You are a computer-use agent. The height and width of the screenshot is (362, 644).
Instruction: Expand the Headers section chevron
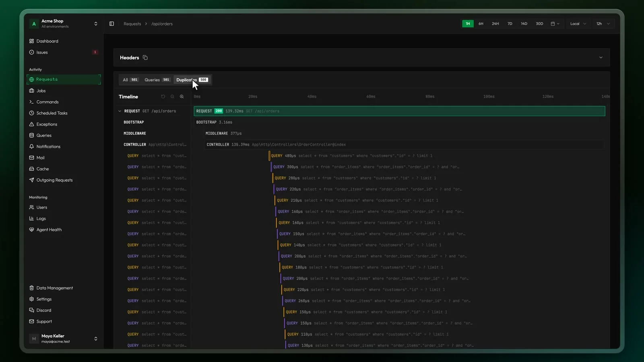tap(601, 58)
